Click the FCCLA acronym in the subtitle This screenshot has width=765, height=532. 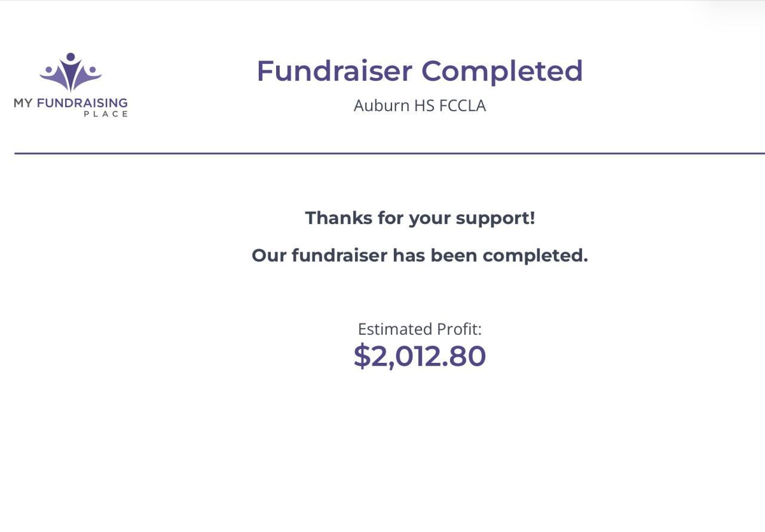(x=463, y=106)
